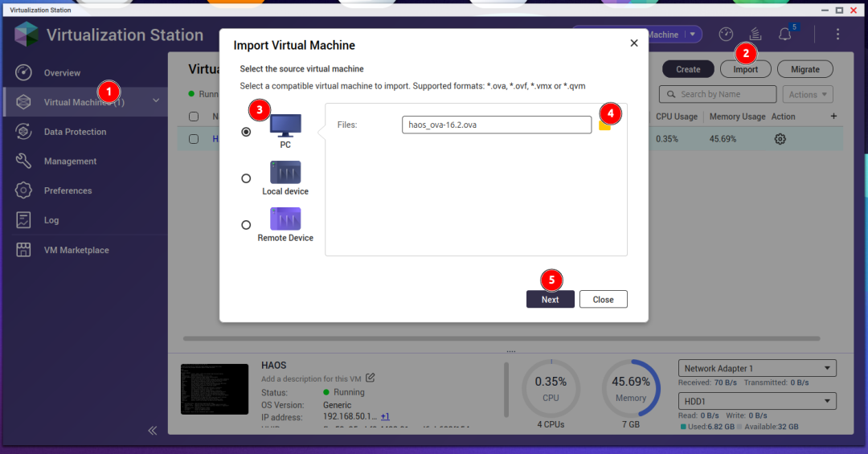This screenshot has width=868, height=454.
Task: Click the Files path input field
Action: click(x=497, y=125)
